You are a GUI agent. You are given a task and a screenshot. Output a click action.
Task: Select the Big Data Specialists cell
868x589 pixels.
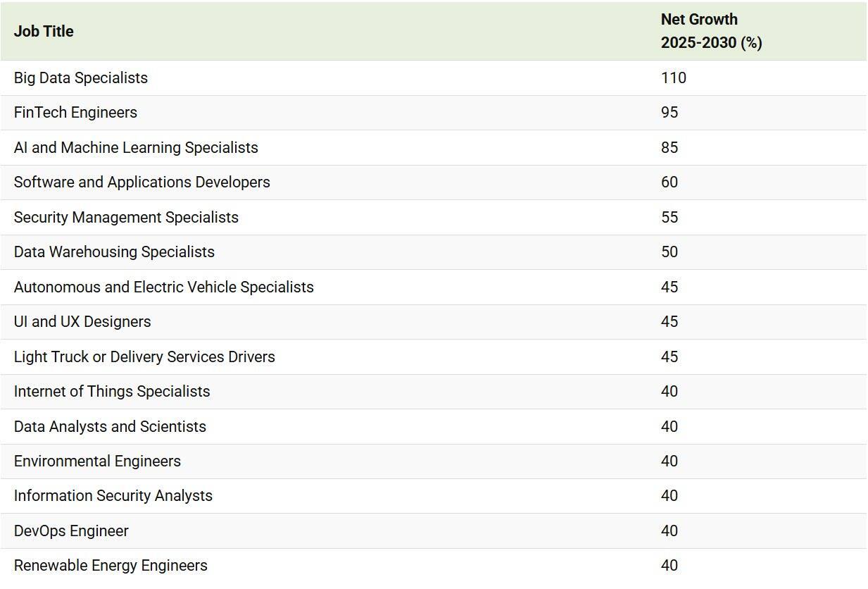pyautogui.click(x=81, y=77)
